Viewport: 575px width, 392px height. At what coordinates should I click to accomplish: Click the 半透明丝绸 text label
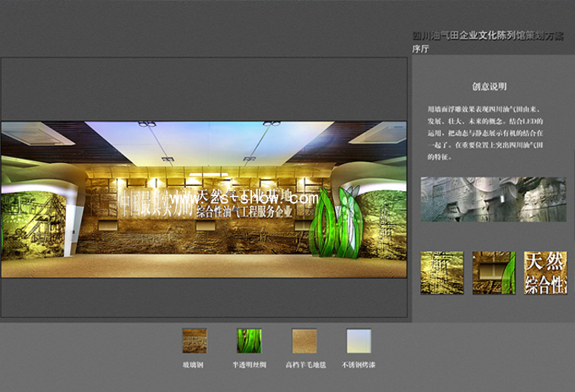[249, 363]
